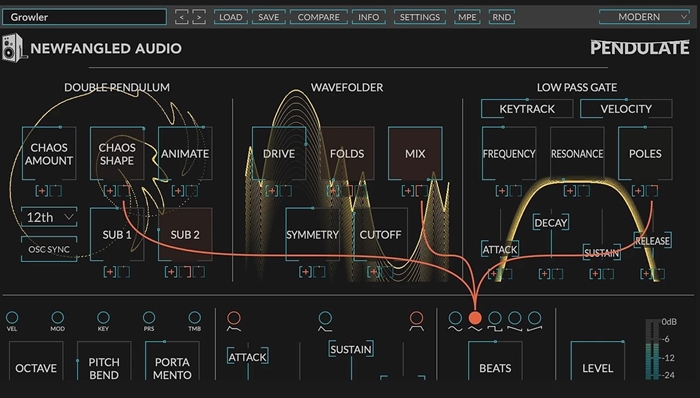Viewport: 700px width, 398px height.
Task: Open the MODERN theme dropdown
Action: (644, 17)
